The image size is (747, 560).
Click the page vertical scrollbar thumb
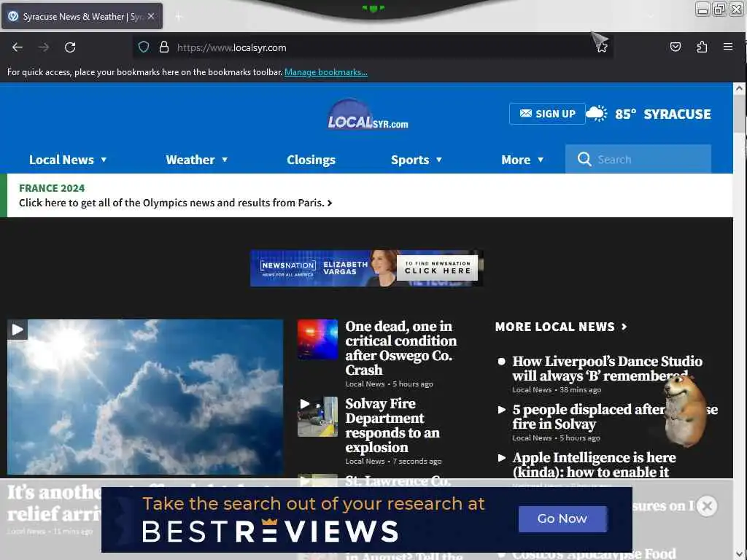click(x=739, y=114)
